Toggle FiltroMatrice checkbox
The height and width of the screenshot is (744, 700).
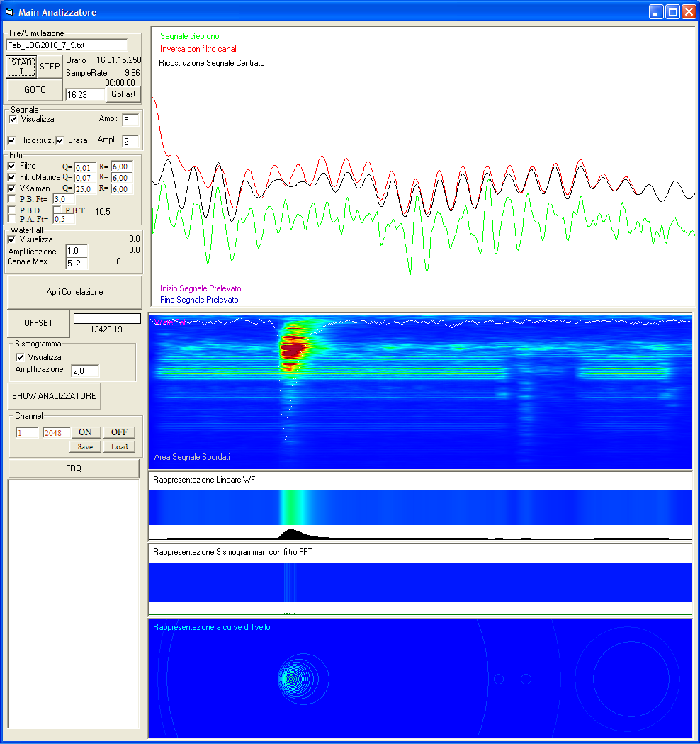12,177
